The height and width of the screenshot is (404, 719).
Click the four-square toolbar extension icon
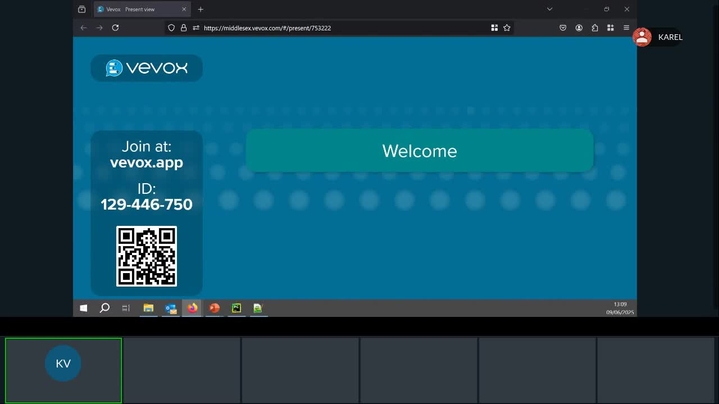pos(610,28)
